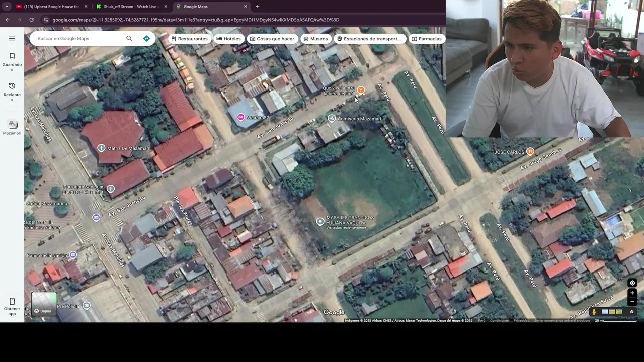Viewport: 644px width, 362px height.
Task: Open the Condiciones link in the footer
Action: pyautogui.click(x=499, y=320)
